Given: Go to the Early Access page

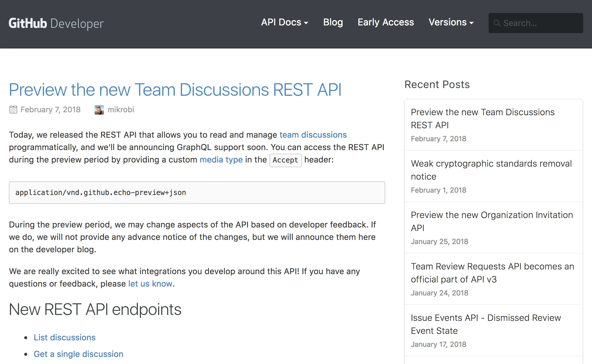Looking at the screenshot, I should [386, 22].
